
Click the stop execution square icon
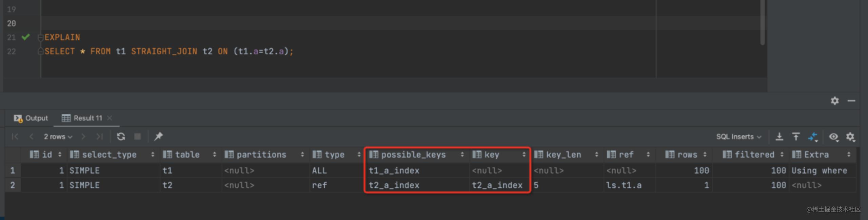pos(137,136)
